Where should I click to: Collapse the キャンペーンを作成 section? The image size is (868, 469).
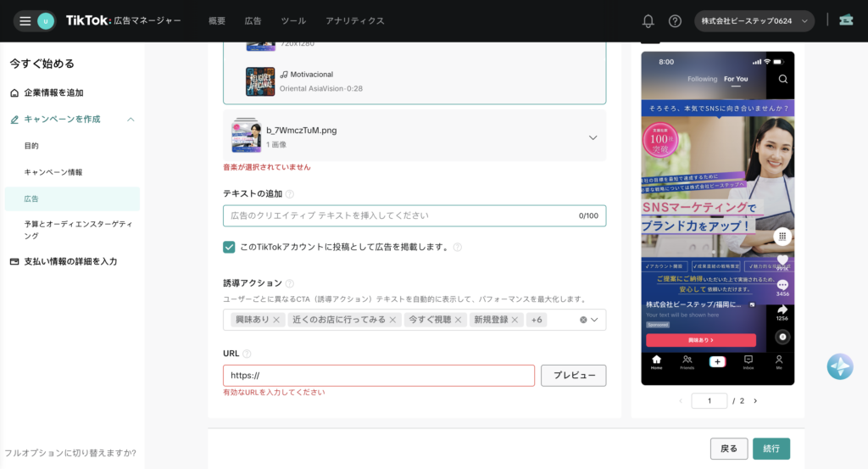click(131, 120)
